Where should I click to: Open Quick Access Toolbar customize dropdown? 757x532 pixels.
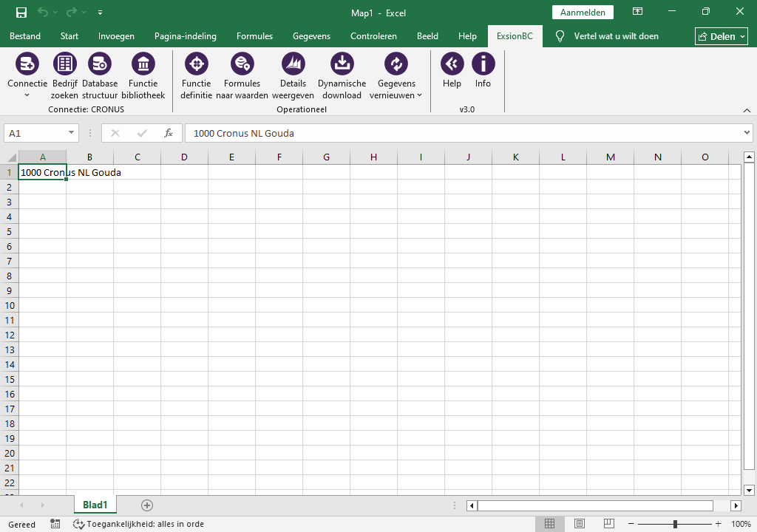100,13
